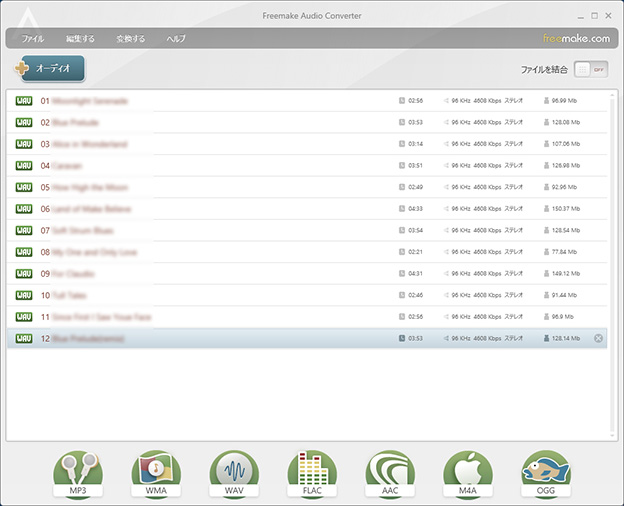
Task: Remove track 12 with the X icon
Action: click(x=598, y=338)
